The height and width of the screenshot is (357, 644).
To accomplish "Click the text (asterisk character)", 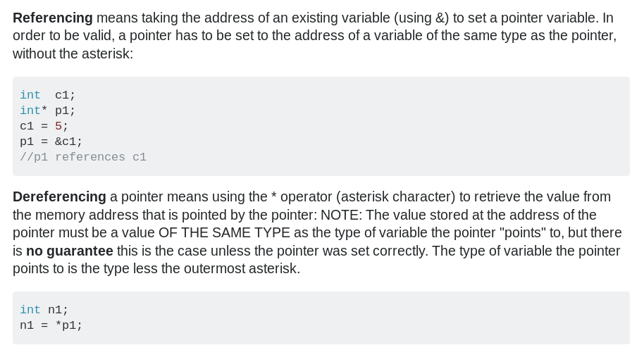I will point(395,197).
